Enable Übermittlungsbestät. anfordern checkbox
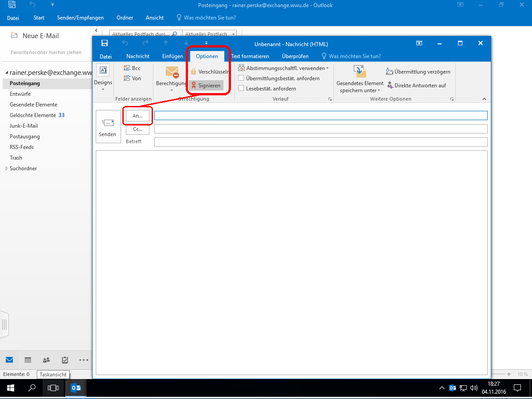The width and height of the screenshot is (532, 399). click(x=241, y=78)
